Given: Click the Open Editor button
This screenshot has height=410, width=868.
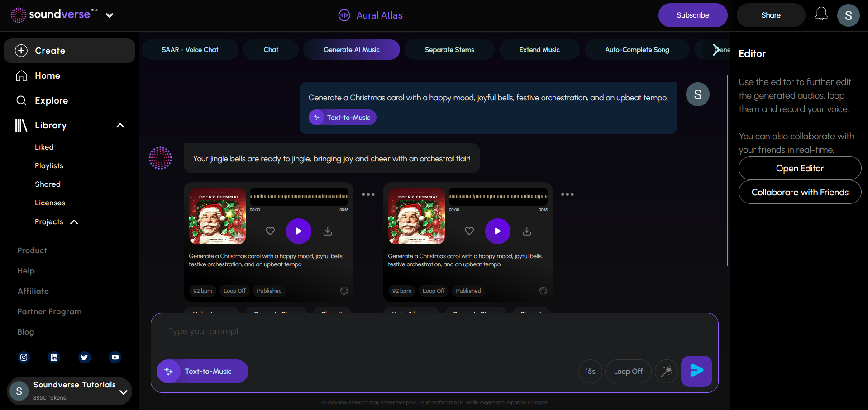Looking at the screenshot, I should pos(800,168).
